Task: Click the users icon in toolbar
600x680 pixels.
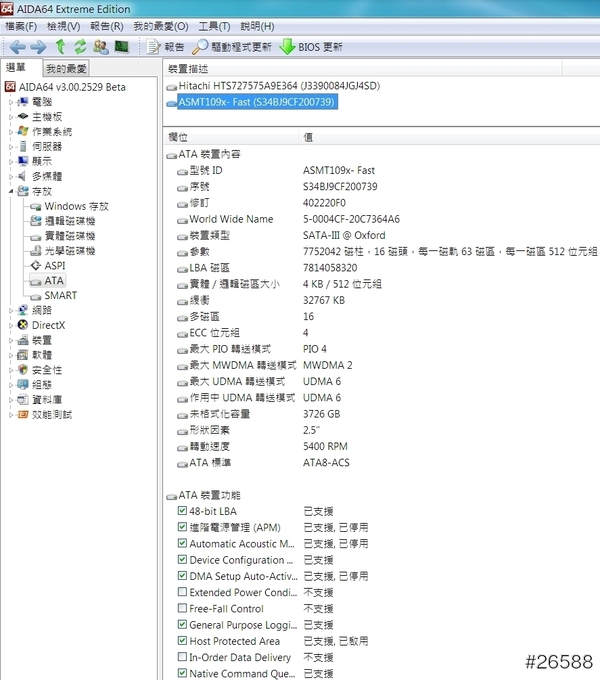Action: [101, 47]
